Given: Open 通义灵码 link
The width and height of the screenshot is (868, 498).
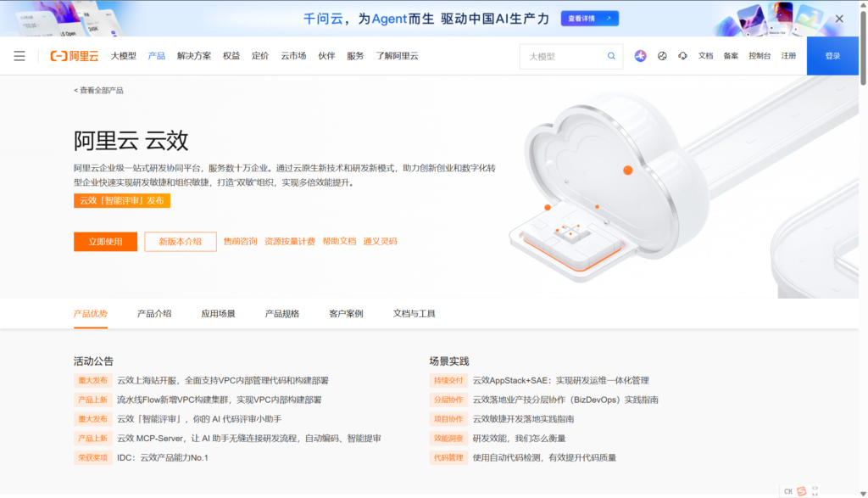Looking at the screenshot, I should click(380, 242).
